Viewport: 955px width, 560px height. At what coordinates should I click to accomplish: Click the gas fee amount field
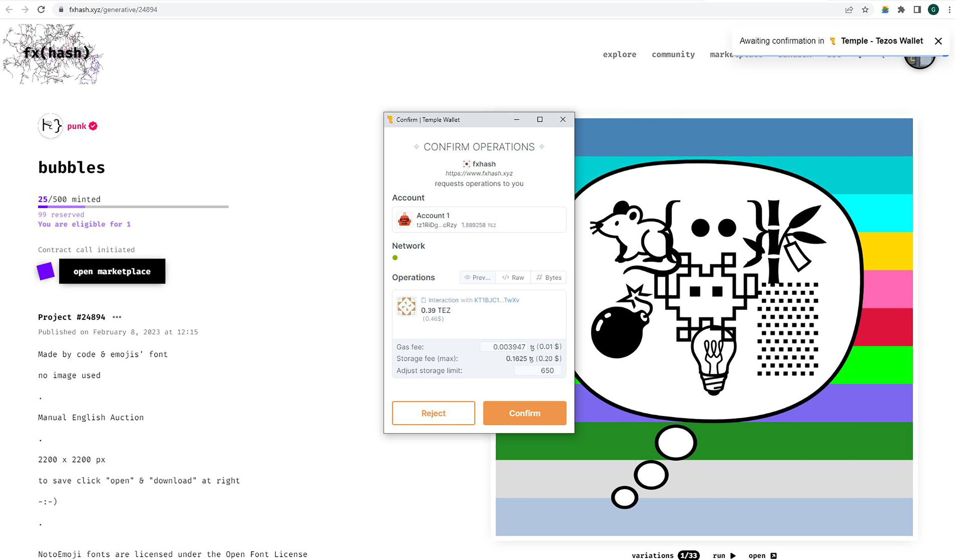tap(504, 347)
